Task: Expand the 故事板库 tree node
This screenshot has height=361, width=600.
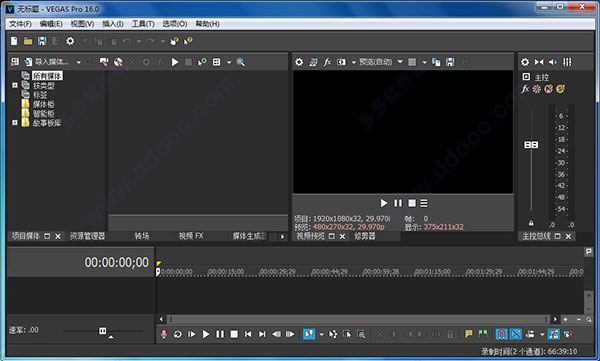Action: click(x=15, y=123)
